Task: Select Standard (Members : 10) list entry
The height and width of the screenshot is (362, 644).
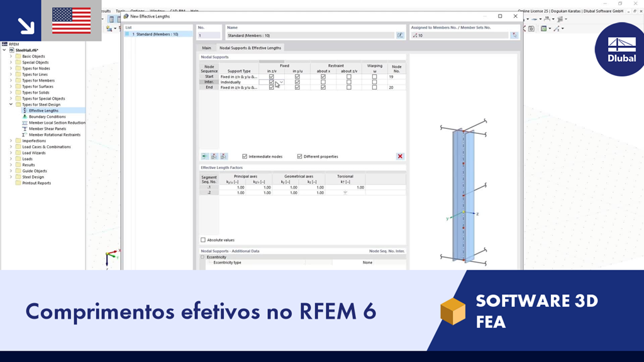Action: [x=158, y=35]
